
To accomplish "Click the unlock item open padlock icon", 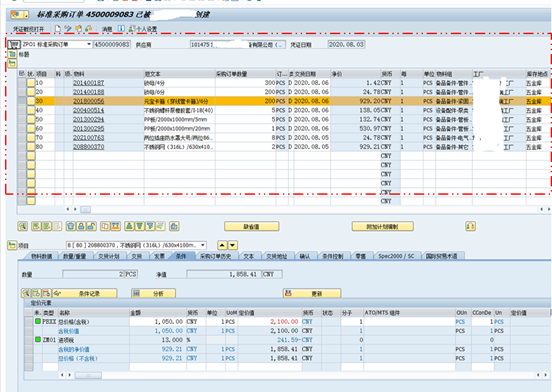I will pyautogui.click(x=92, y=226).
